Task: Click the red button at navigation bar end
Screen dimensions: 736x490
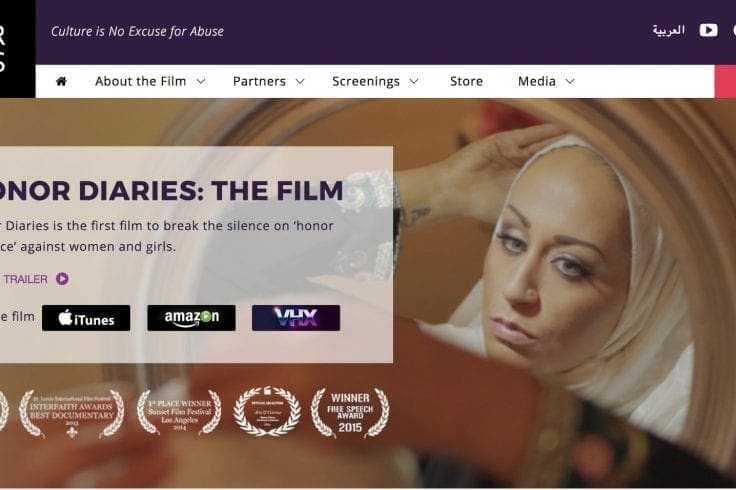Action: pos(725,81)
